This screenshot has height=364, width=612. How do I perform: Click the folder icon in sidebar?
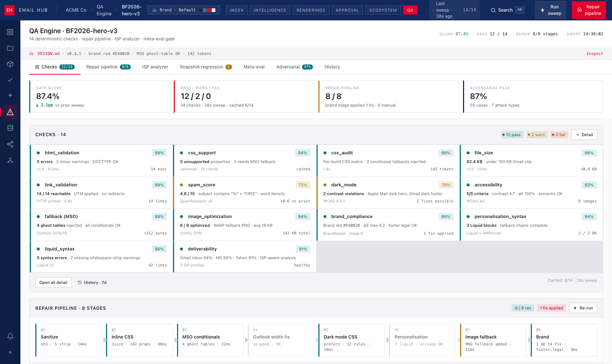(10, 48)
